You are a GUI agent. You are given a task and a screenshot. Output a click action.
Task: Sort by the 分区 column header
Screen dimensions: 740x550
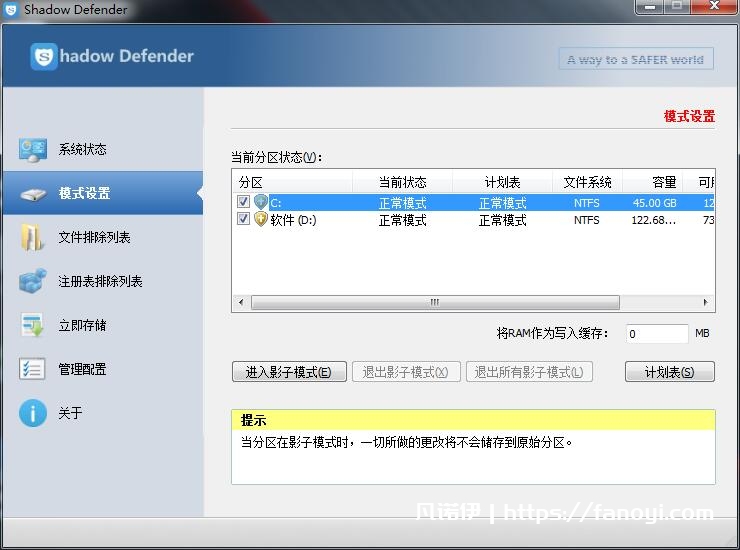point(293,182)
